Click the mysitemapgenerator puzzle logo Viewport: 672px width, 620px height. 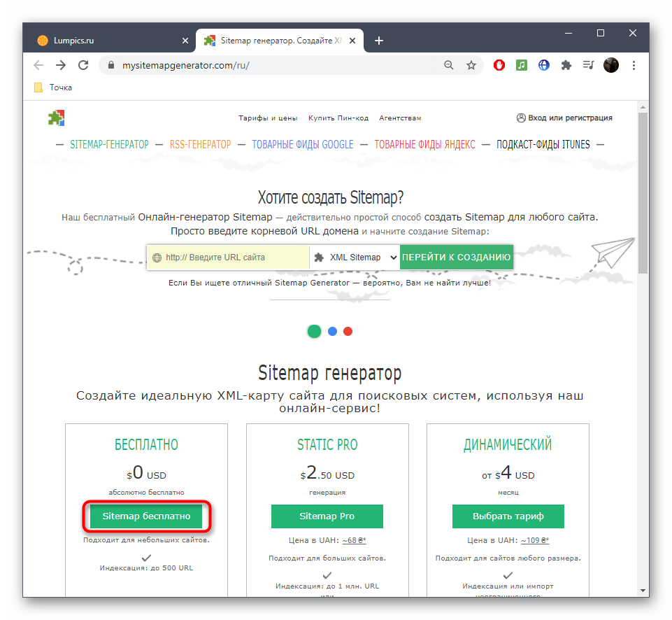coord(56,118)
